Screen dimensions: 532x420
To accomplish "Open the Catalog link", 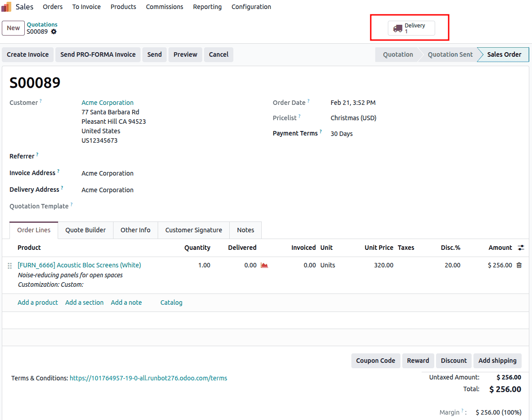I will pyautogui.click(x=171, y=303).
